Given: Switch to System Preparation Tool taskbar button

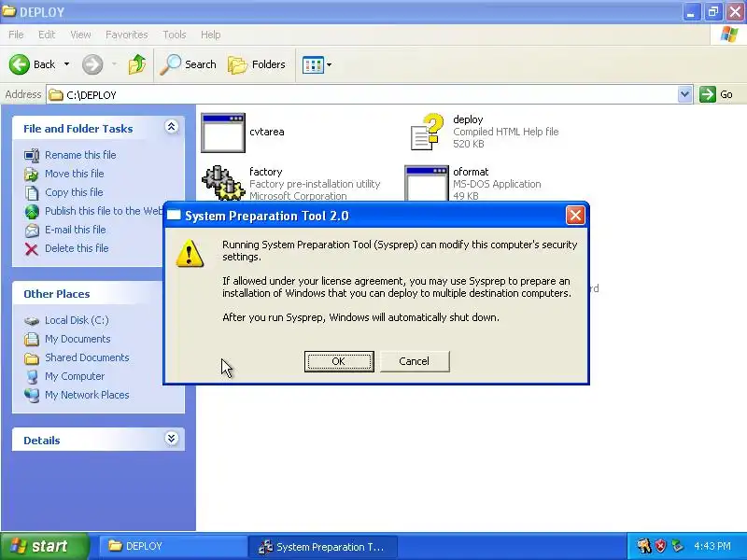Looking at the screenshot, I should pos(322,547).
